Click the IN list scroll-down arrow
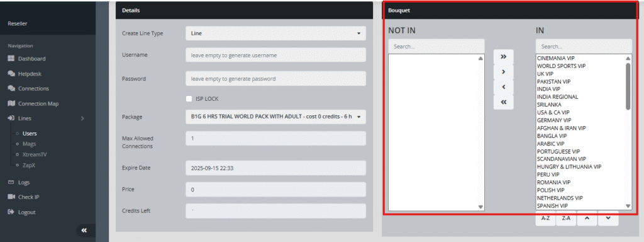Viewport: 644px width, 242px height. pos(628,206)
